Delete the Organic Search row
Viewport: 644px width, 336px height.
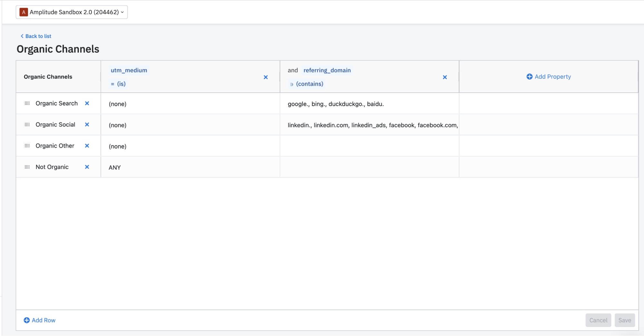tap(87, 103)
